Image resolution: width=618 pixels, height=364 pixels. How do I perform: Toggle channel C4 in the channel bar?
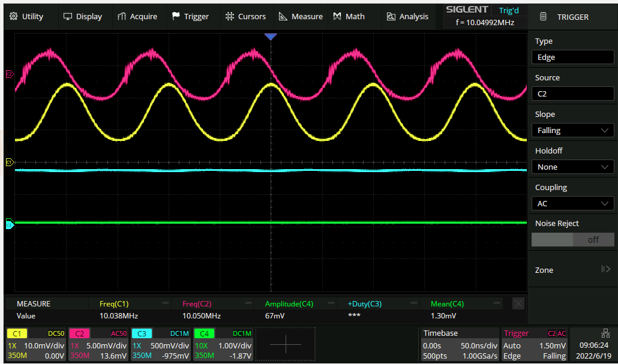point(204,333)
